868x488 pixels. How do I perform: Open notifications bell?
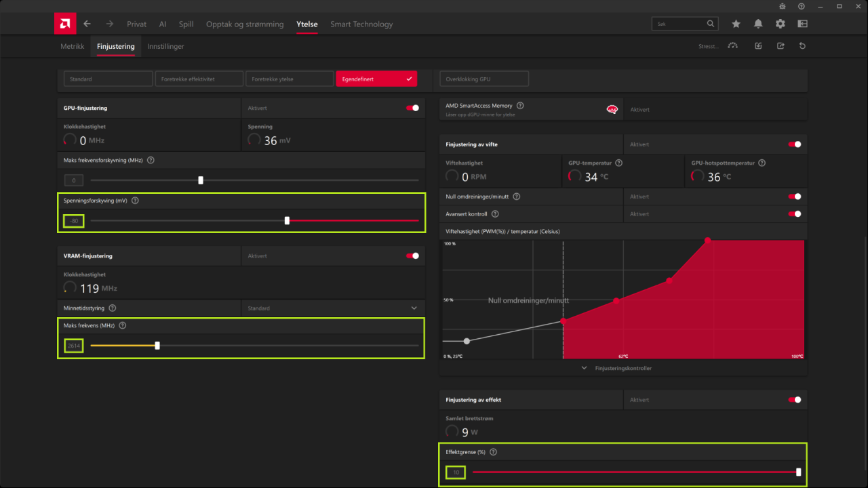pos(758,24)
